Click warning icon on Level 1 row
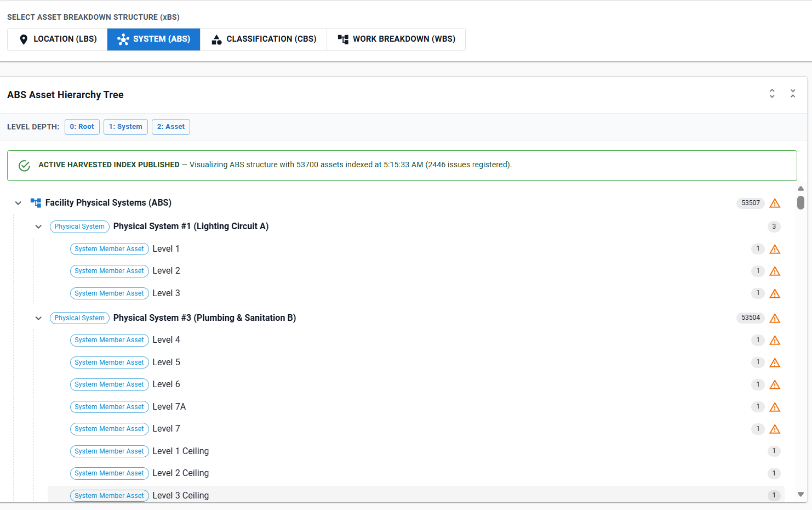812x510 pixels. click(775, 250)
